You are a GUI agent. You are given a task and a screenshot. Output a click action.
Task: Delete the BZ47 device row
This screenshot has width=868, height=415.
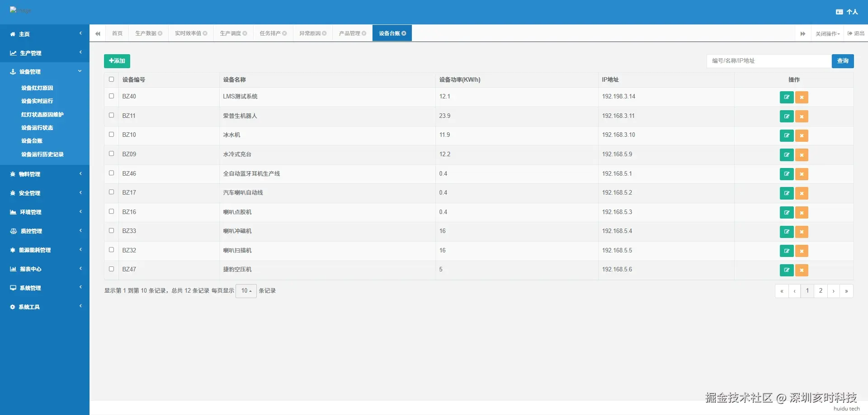click(x=802, y=270)
